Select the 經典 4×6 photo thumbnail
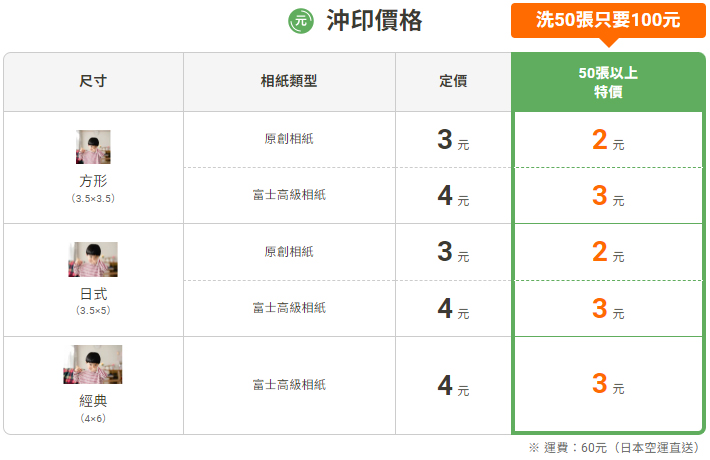This screenshot has width=710, height=460. click(93, 364)
